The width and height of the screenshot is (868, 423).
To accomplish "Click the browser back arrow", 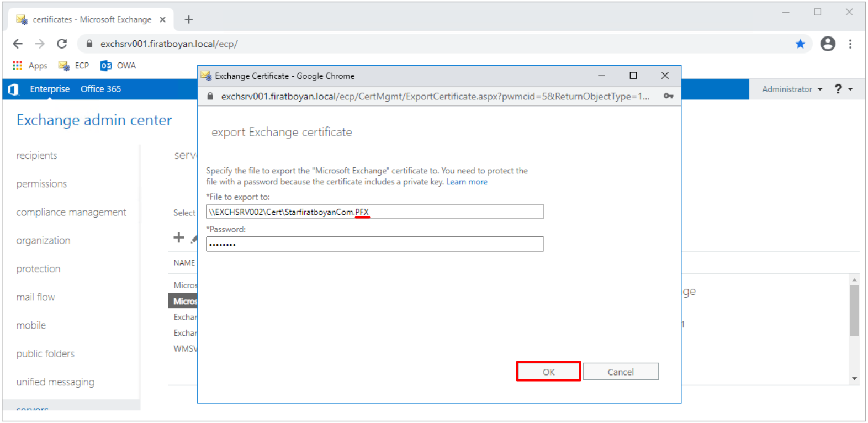I will [18, 44].
